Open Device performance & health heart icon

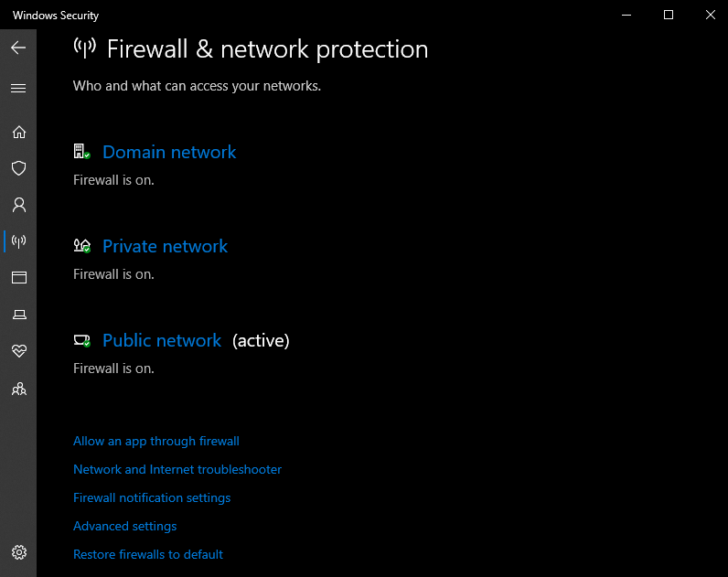tap(18, 351)
